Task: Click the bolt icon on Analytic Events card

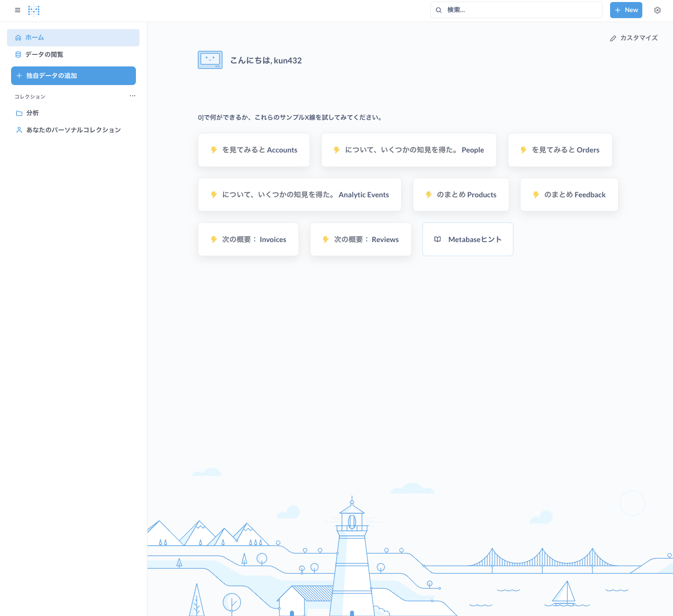Action: click(x=214, y=195)
